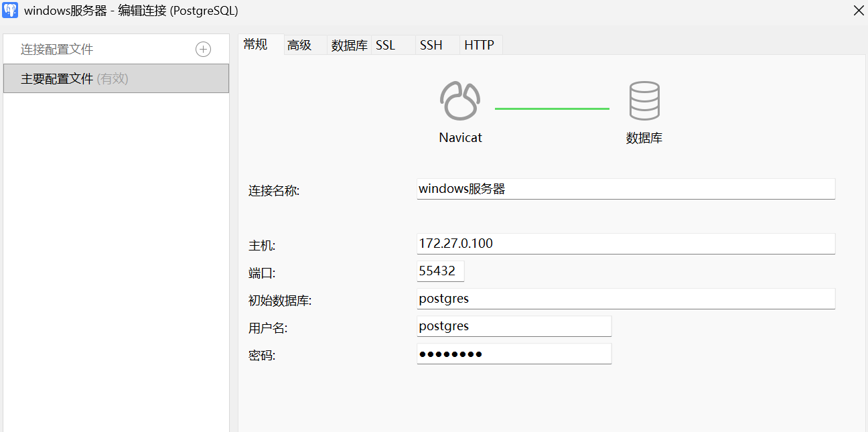868x432 pixels.
Task: Click the 用户名 field with postgres
Action: click(514, 326)
